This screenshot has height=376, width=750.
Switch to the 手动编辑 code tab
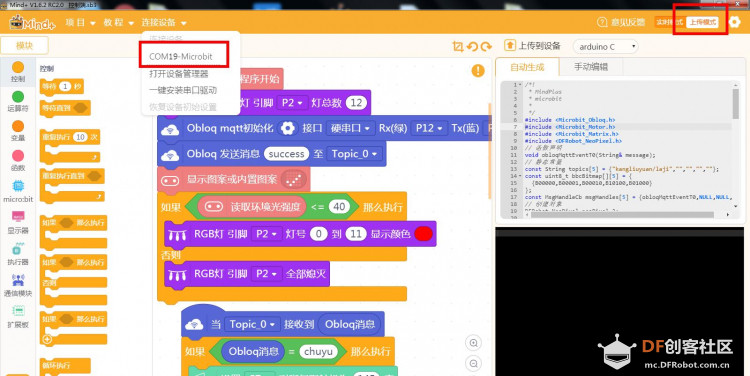591,67
